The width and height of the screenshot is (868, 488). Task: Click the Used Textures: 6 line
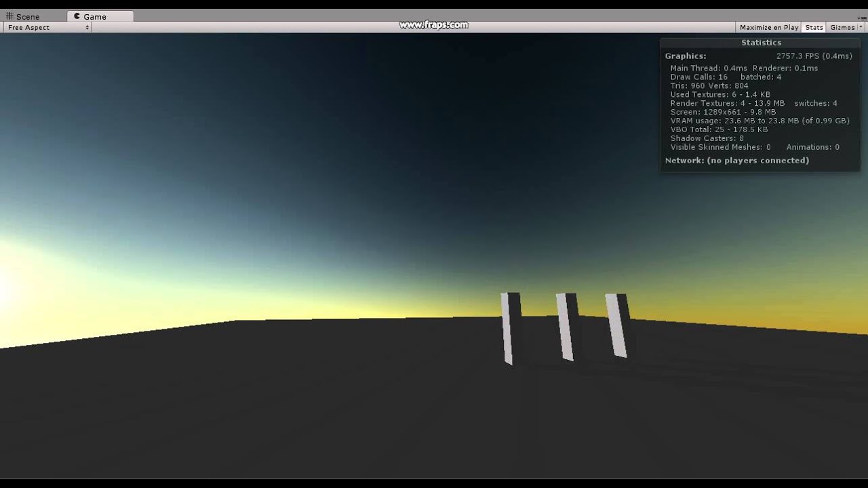pos(720,95)
